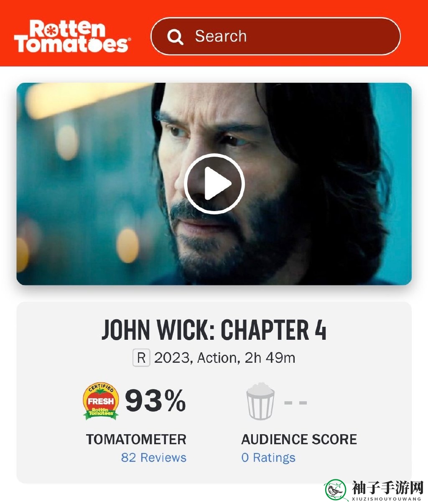This screenshot has height=504, width=428.
Task: Click the empty popcorn bucket icon
Action: (x=260, y=401)
